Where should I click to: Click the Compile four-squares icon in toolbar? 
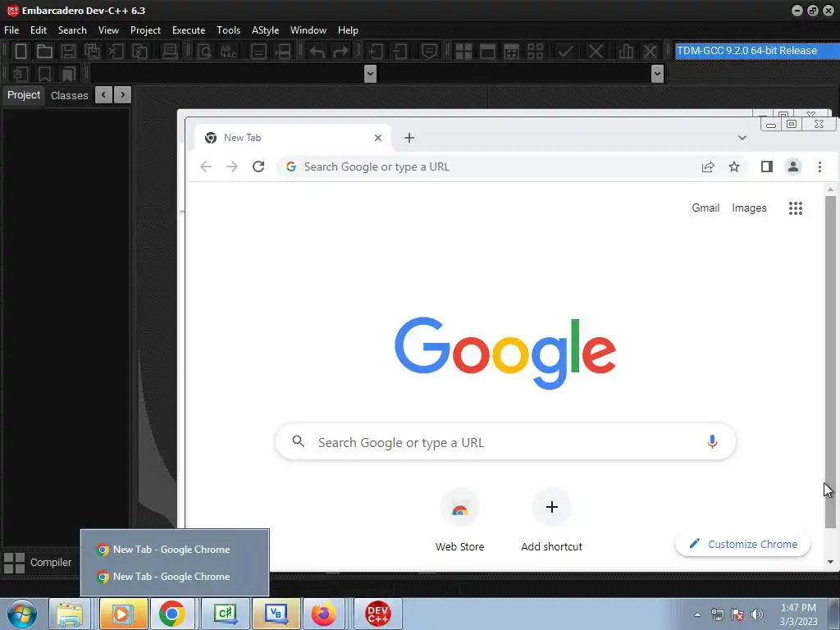click(463, 52)
